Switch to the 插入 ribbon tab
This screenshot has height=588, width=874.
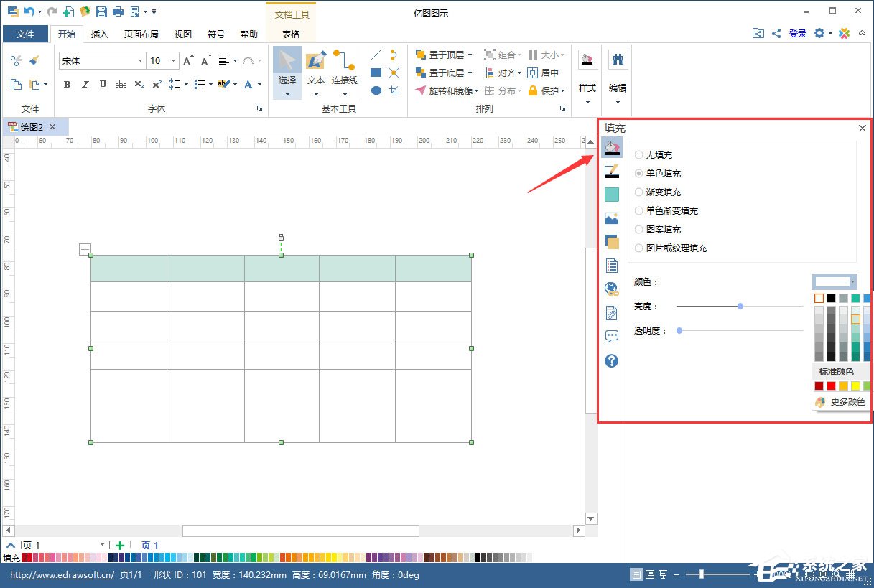[99, 33]
